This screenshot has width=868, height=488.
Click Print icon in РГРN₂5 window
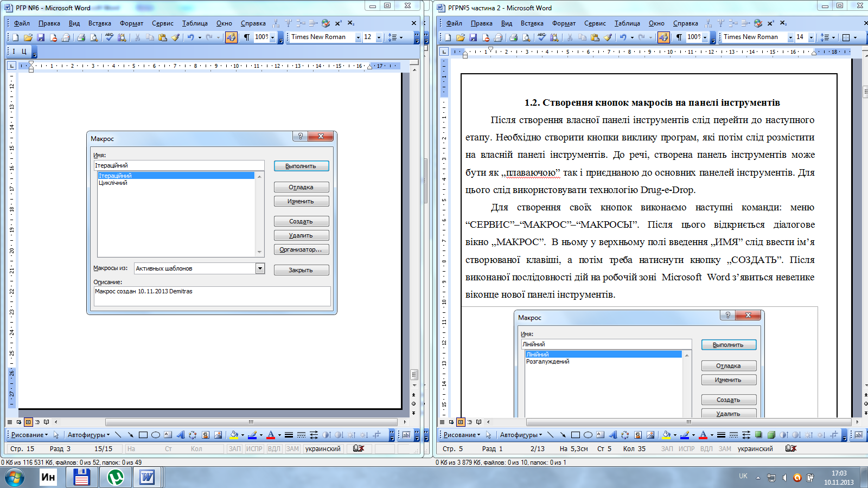(x=513, y=37)
